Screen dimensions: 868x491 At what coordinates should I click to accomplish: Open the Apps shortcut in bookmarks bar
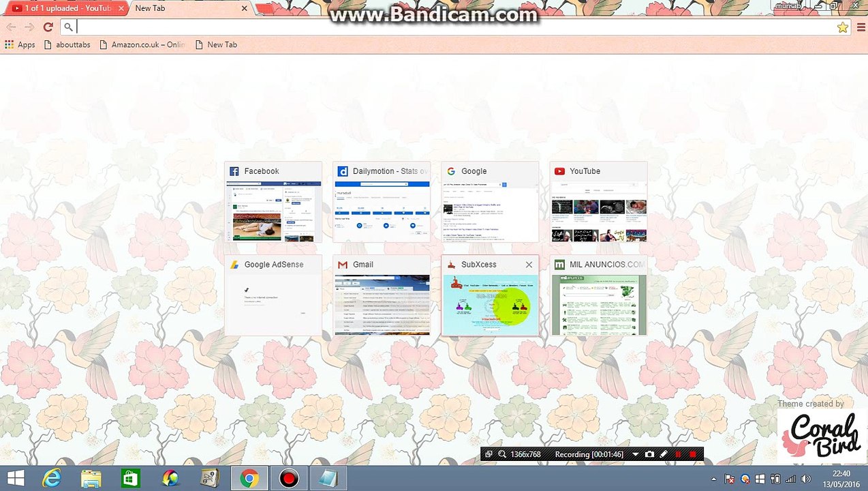point(20,44)
